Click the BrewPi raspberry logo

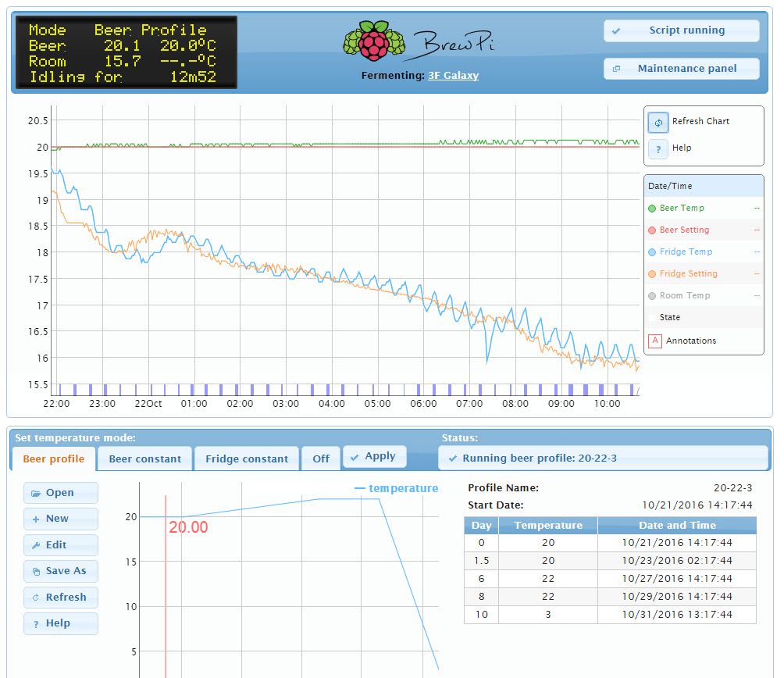(x=374, y=40)
